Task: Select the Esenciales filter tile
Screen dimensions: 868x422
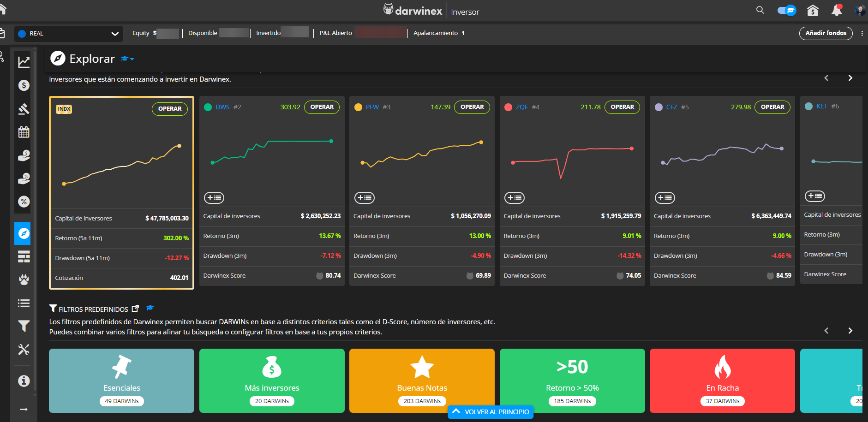Action: point(122,380)
